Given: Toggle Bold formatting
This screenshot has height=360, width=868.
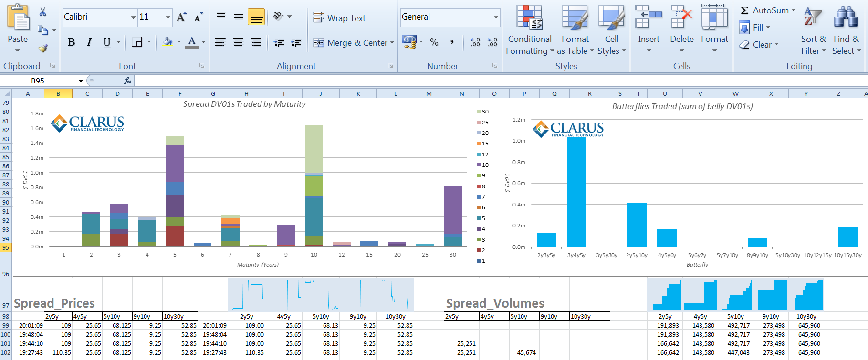Looking at the screenshot, I should click(71, 42).
